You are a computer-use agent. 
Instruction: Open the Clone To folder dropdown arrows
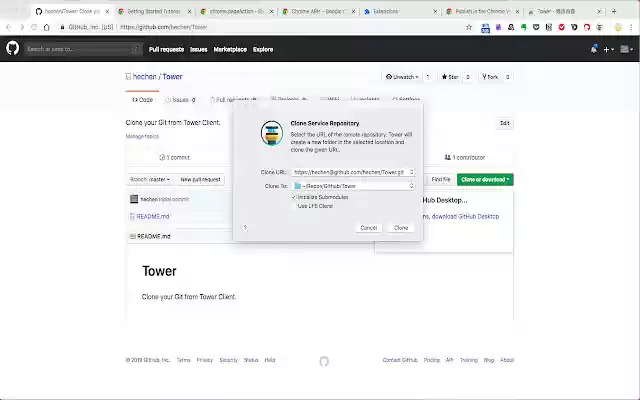pos(411,186)
